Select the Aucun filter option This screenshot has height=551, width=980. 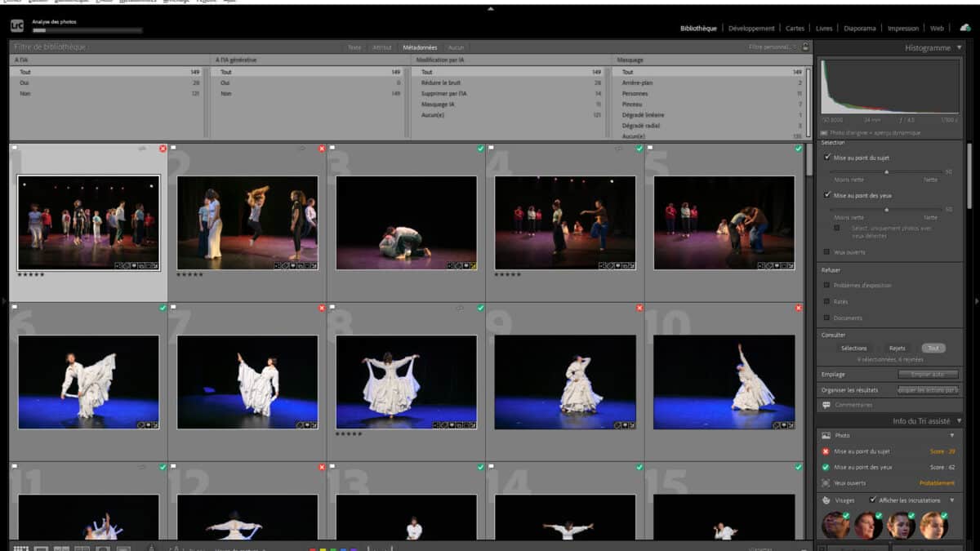click(457, 47)
